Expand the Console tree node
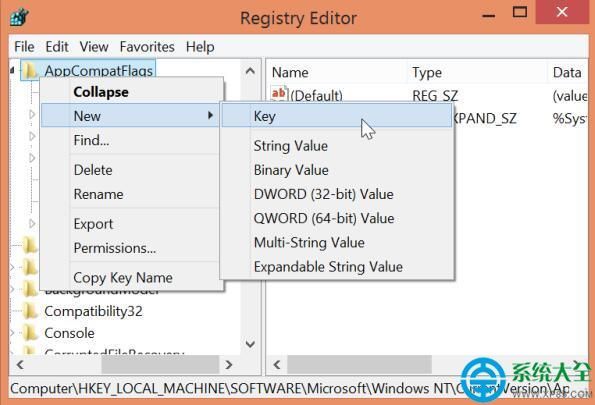 pos(12,333)
